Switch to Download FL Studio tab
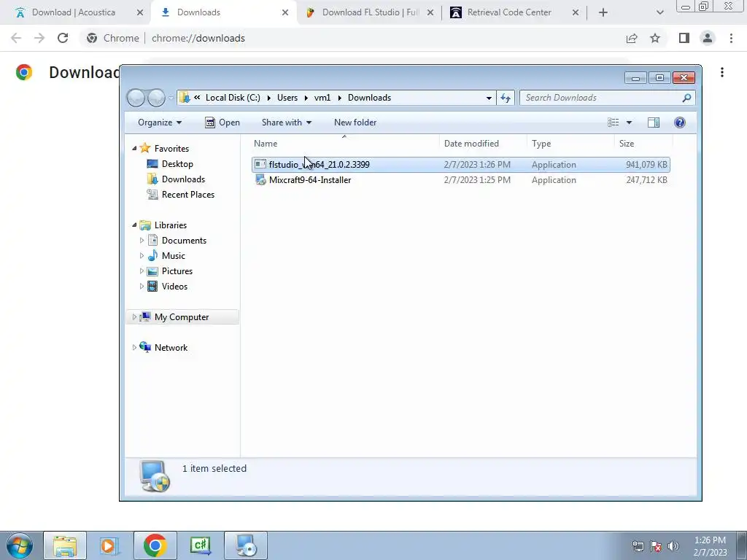Image resolution: width=747 pixels, height=560 pixels. [370, 12]
